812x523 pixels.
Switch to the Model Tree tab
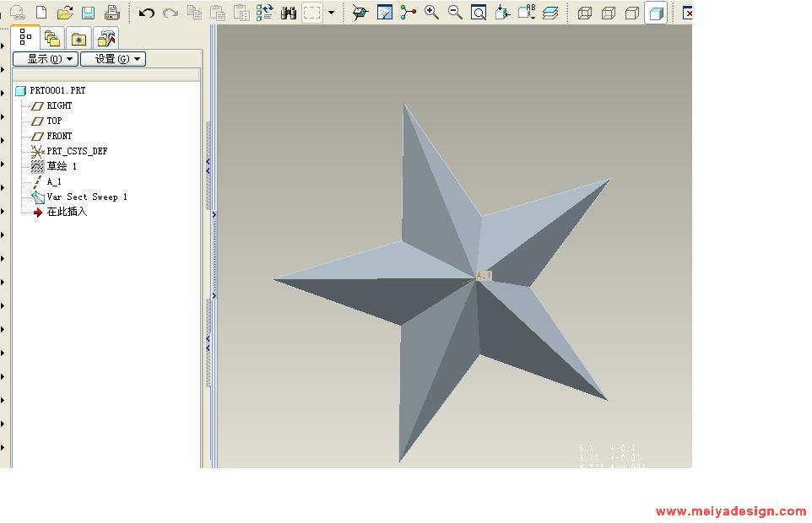pos(25,38)
